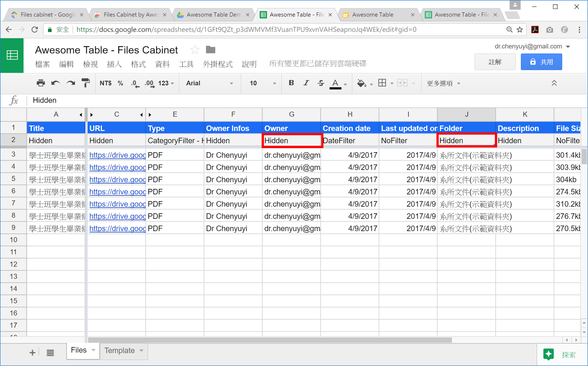This screenshot has height=366, width=588.
Task: Toggle strikethrough formatting
Action: tap(321, 83)
